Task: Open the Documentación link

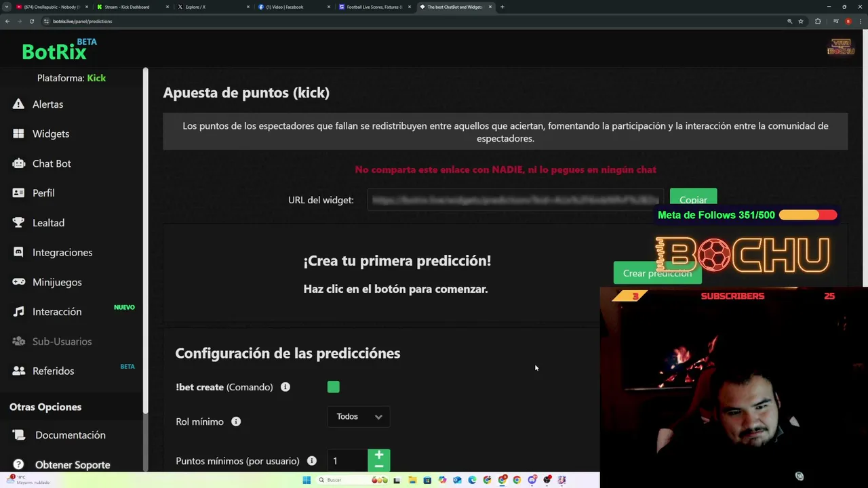Action: point(71,435)
